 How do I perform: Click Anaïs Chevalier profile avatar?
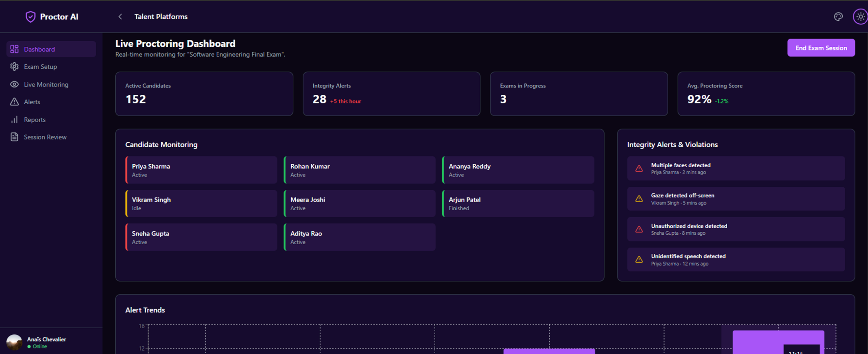14,342
